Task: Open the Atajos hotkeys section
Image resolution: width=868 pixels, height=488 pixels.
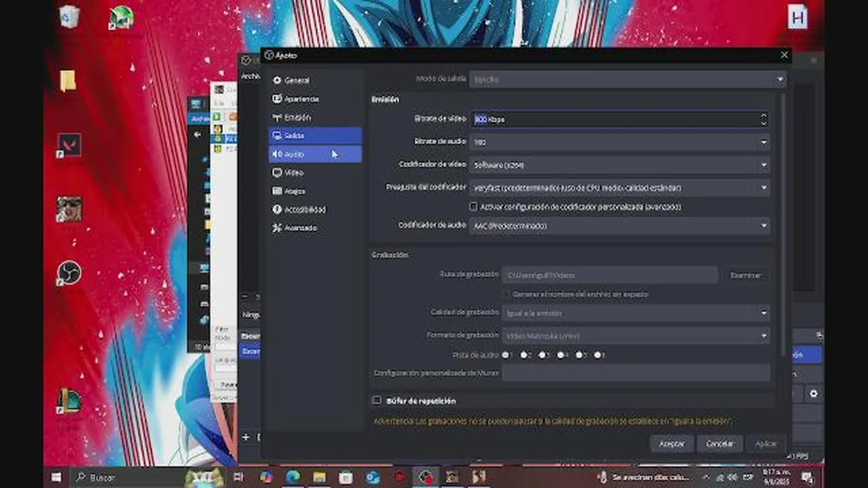Action: pyautogui.click(x=315, y=191)
